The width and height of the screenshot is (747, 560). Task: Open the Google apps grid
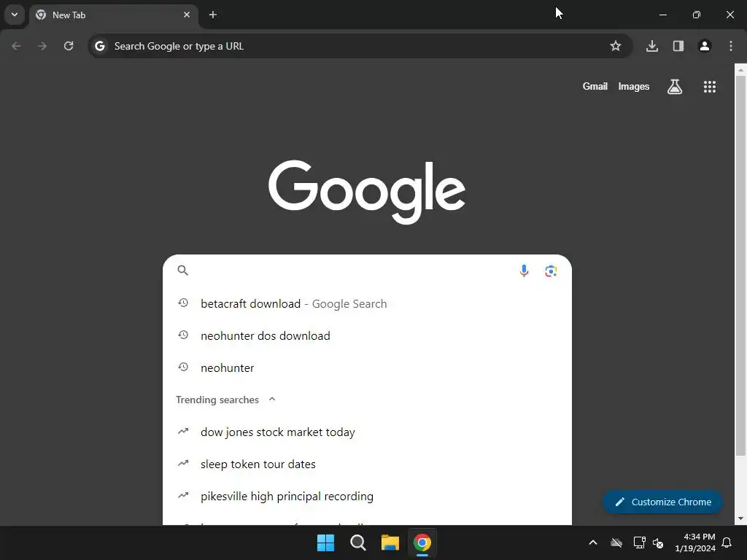tap(710, 87)
